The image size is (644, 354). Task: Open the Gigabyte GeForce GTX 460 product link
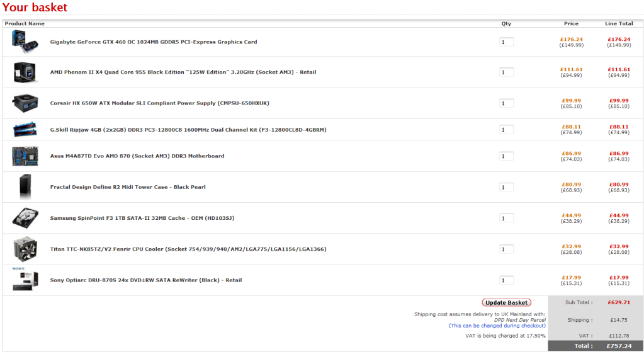tap(154, 42)
